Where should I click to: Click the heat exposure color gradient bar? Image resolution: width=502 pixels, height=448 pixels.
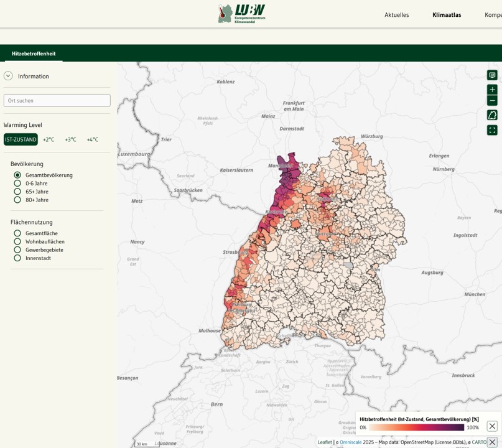coord(416,427)
